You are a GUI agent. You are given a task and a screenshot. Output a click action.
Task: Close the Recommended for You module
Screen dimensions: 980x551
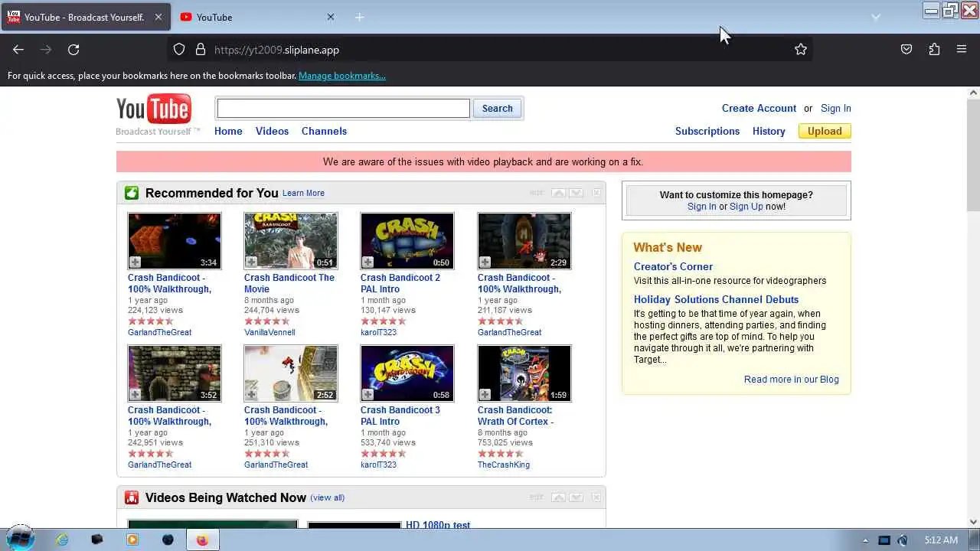point(596,193)
